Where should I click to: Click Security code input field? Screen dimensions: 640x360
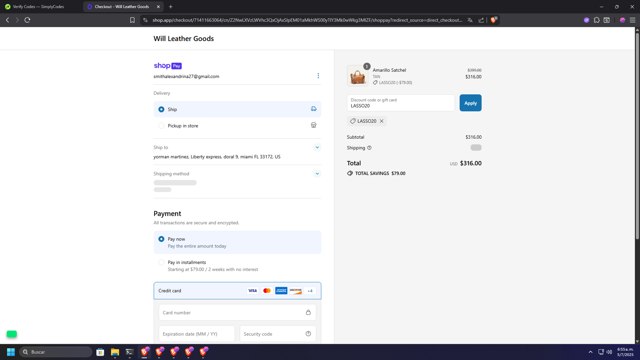(278, 333)
